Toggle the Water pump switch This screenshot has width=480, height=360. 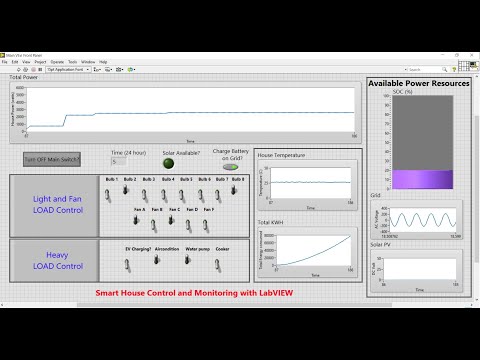187,259
